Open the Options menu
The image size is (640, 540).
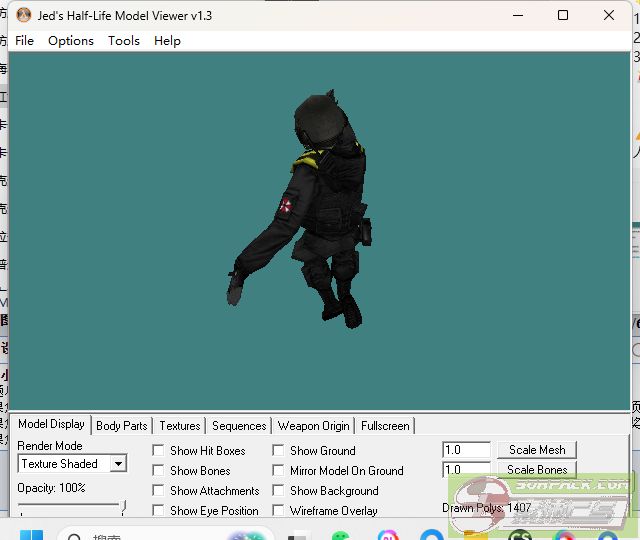pos(71,41)
